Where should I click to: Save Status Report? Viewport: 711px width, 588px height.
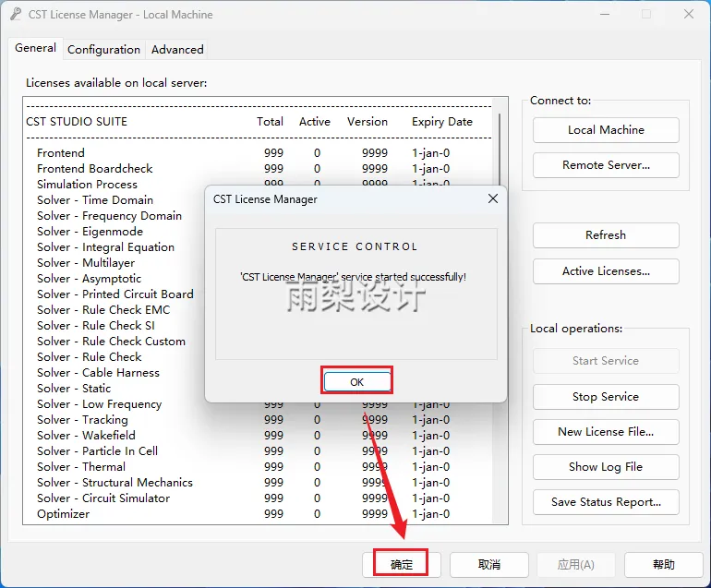click(x=606, y=502)
